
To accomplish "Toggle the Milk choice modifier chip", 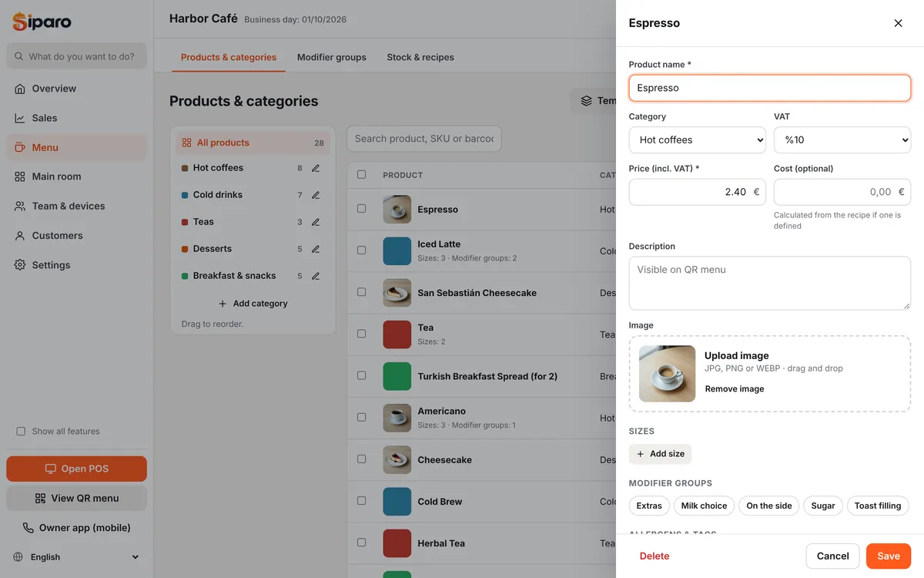I will pos(704,506).
